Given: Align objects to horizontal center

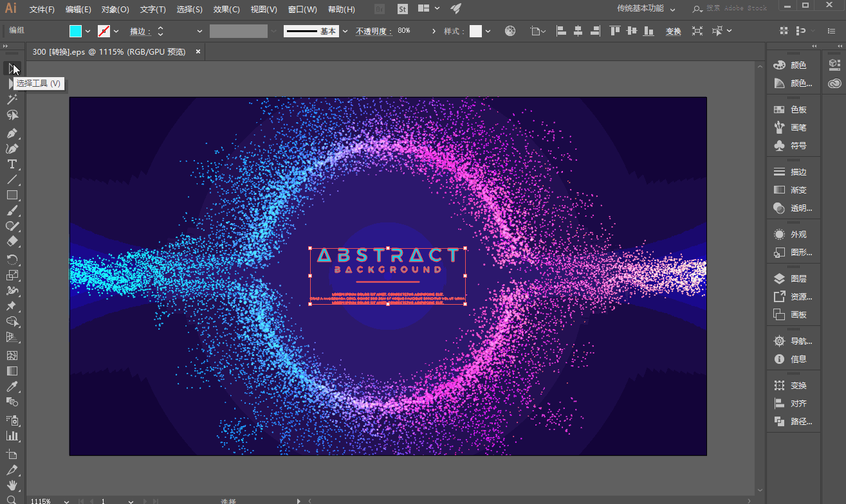Looking at the screenshot, I should pyautogui.click(x=578, y=31).
